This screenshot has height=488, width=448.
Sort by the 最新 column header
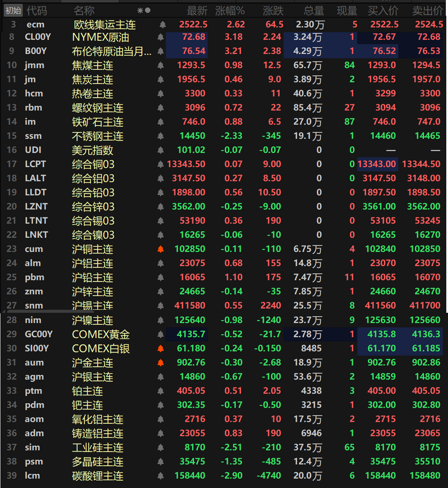pyautogui.click(x=197, y=11)
